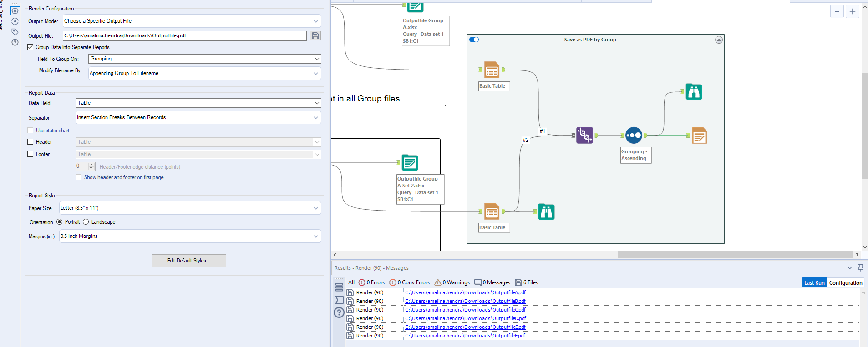The image size is (868, 347).
Task: Open the OutputfileC.pdf link
Action: point(465,310)
